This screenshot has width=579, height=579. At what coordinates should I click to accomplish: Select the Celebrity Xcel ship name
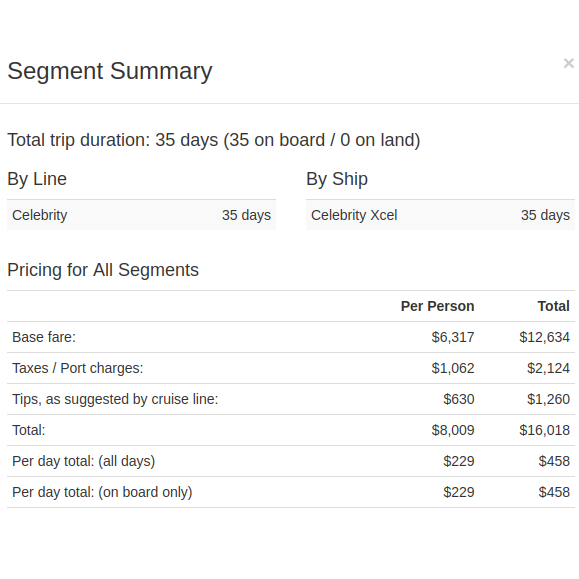[354, 215]
